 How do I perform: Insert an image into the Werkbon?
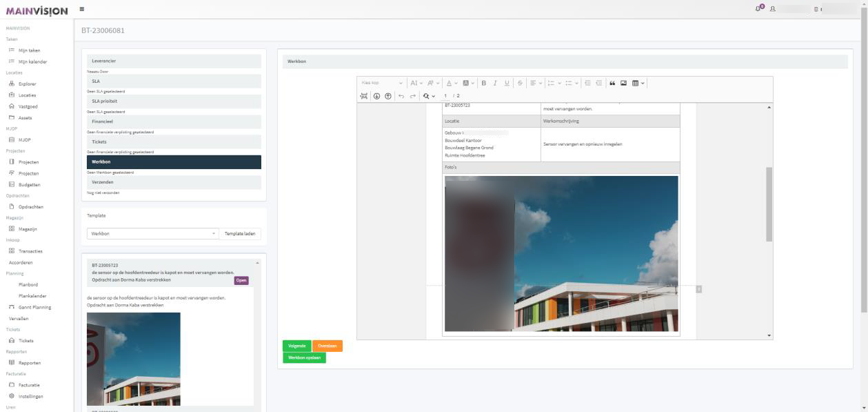623,83
